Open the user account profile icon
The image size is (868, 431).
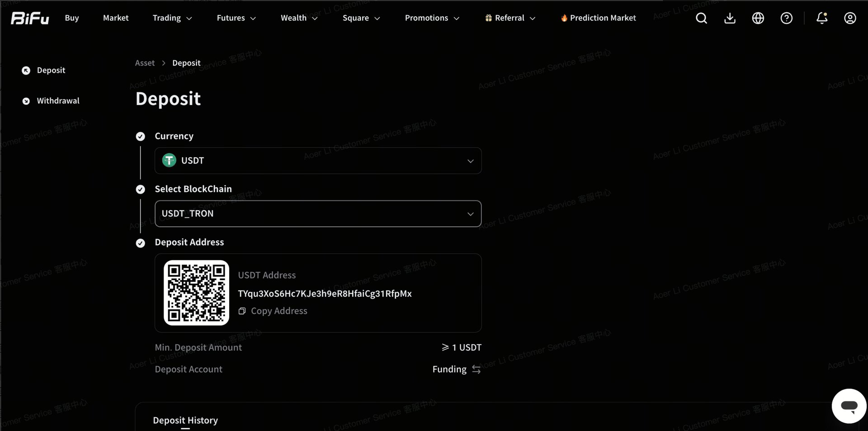(850, 18)
